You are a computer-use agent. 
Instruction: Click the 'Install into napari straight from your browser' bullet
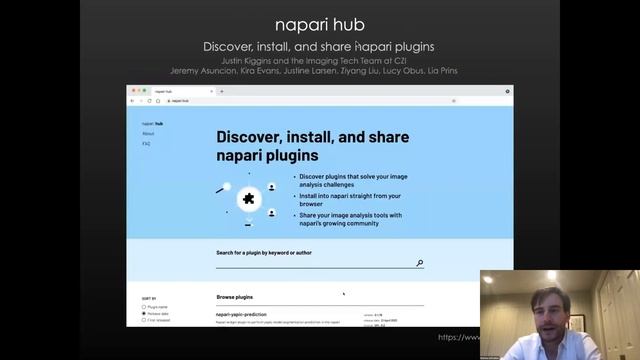350,200
